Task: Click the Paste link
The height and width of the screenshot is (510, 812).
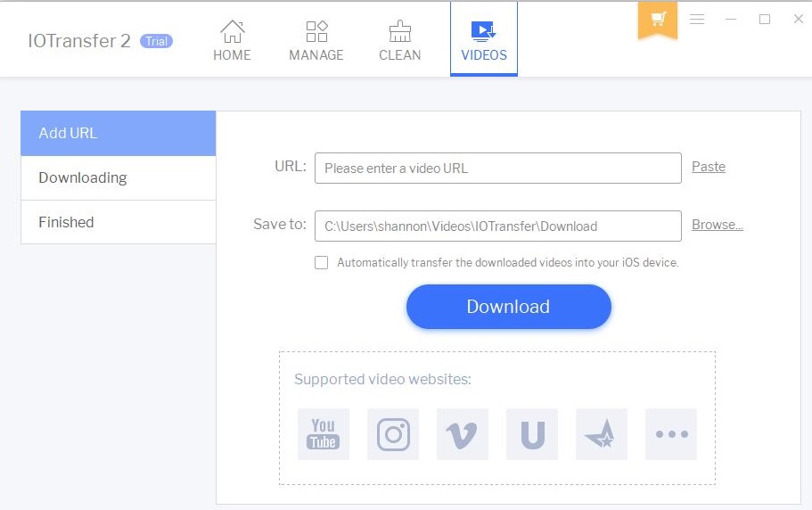Action: (709, 167)
